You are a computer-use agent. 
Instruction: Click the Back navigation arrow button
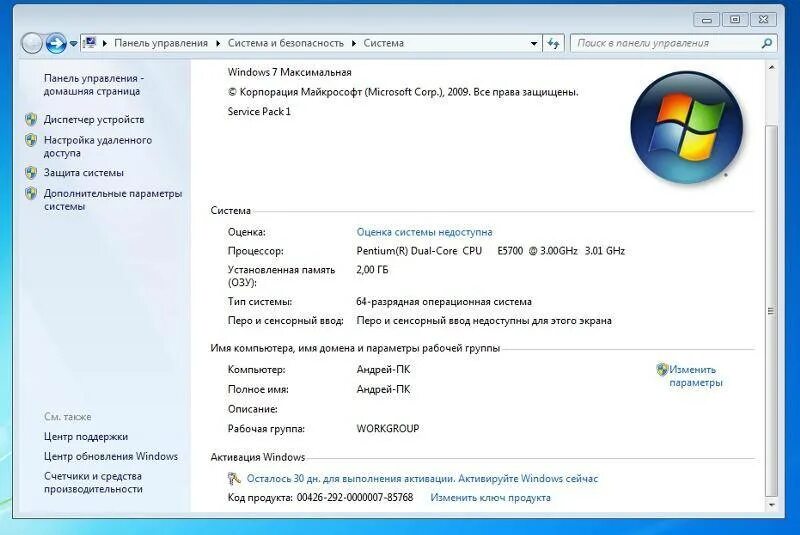[32, 43]
